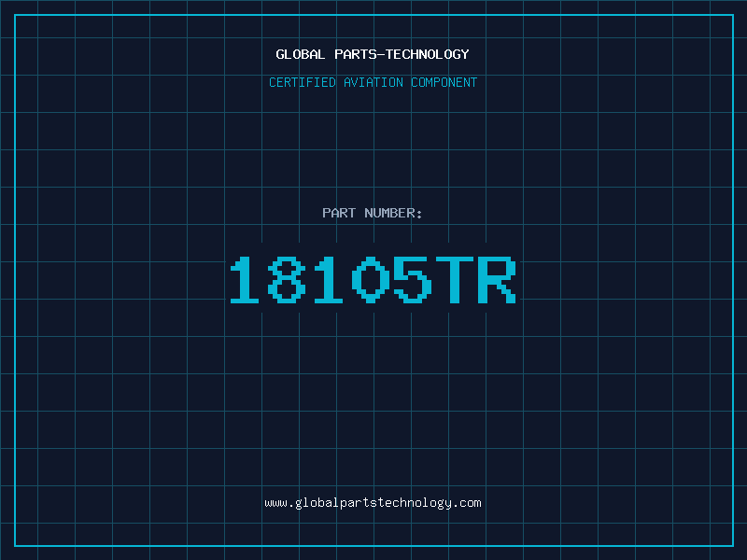The image size is (747, 560).
Task: Click the CERTIFIED AVIATION COMPONENT subtitle
Action: (x=373, y=82)
